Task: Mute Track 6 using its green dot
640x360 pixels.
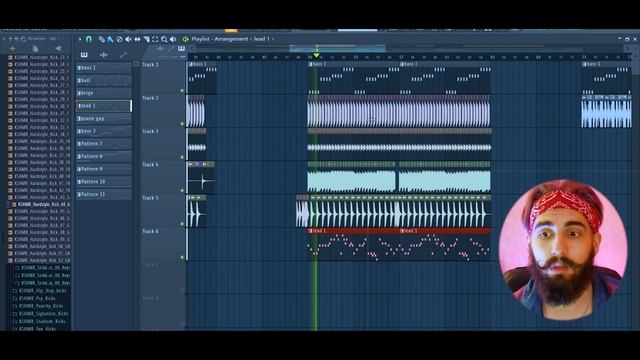Action: [x=182, y=258]
